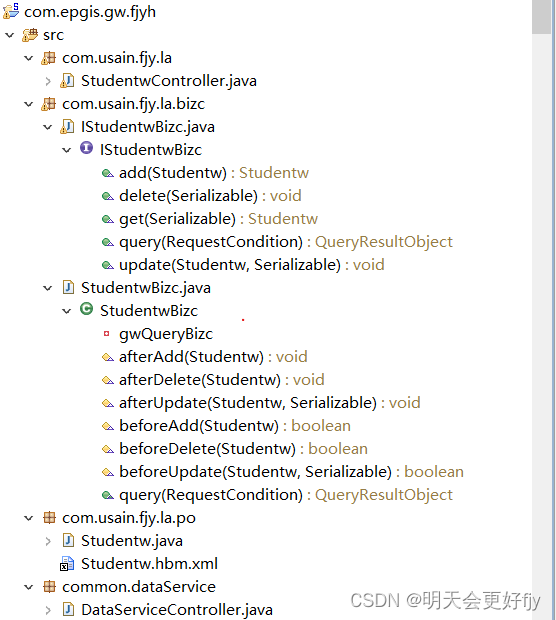Expand the DataServiceController.java node
Screen dimensions: 556x620
(x=48, y=610)
